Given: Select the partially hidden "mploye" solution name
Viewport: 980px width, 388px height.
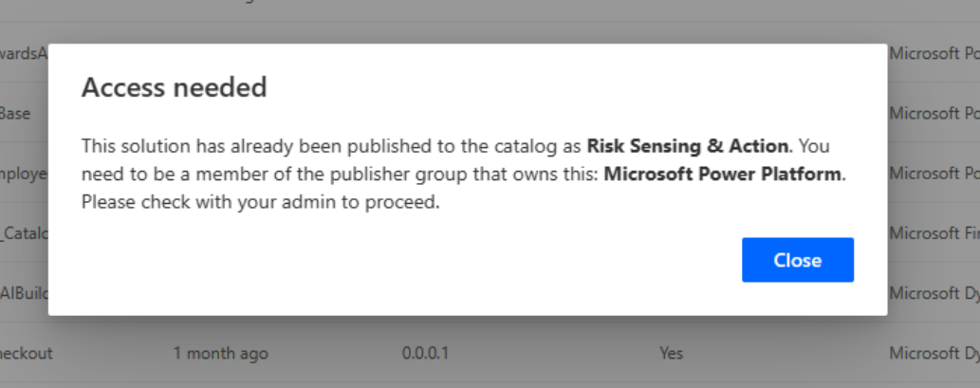Looking at the screenshot, I should pos(24,174).
